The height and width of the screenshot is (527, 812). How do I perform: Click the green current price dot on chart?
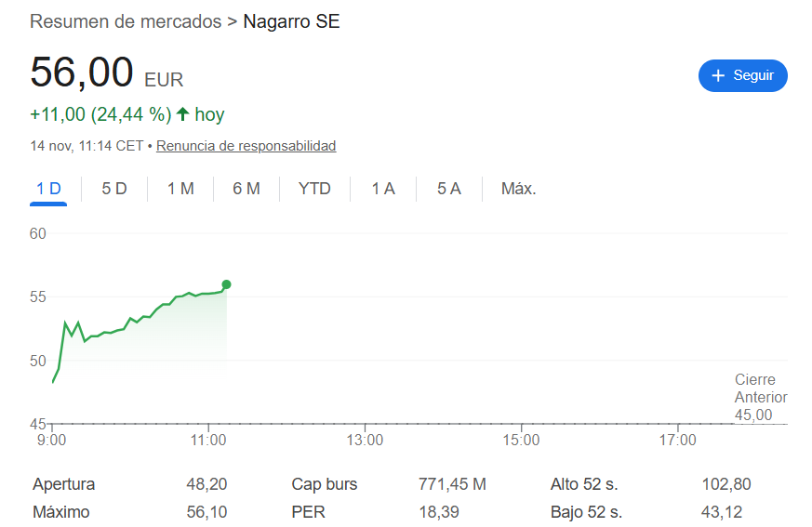point(226,284)
